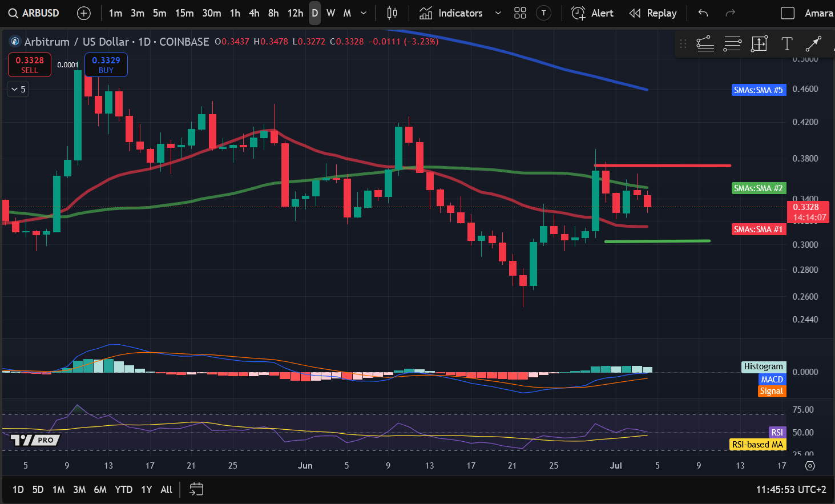Select the monthly M timeframe
This screenshot has width=835, height=504.
[x=347, y=13]
